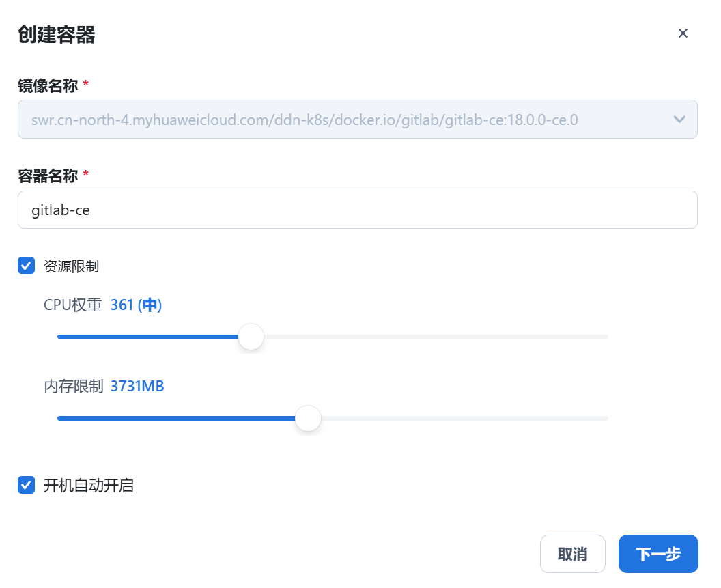Click the 内存限制 slider handle
The height and width of the screenshot is (588, 721).
coord(308,418)
